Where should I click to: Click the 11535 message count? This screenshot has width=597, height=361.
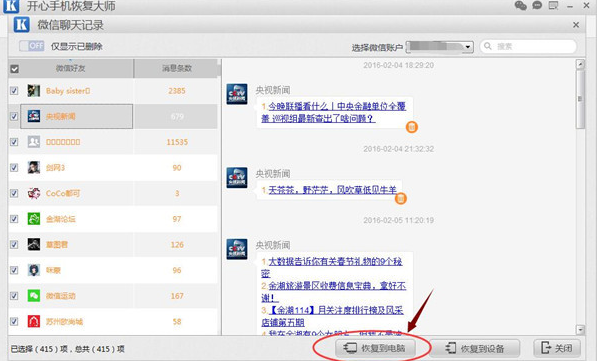coord(177,142)
